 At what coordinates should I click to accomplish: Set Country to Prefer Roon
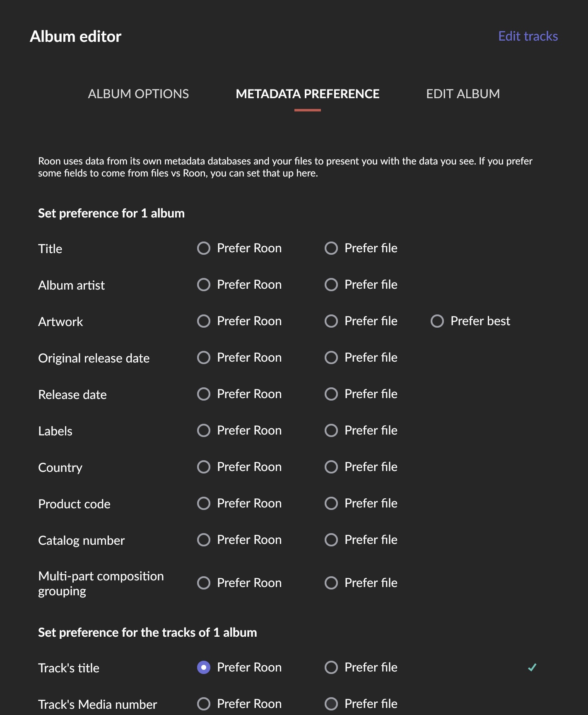click(x=204, y=467)
